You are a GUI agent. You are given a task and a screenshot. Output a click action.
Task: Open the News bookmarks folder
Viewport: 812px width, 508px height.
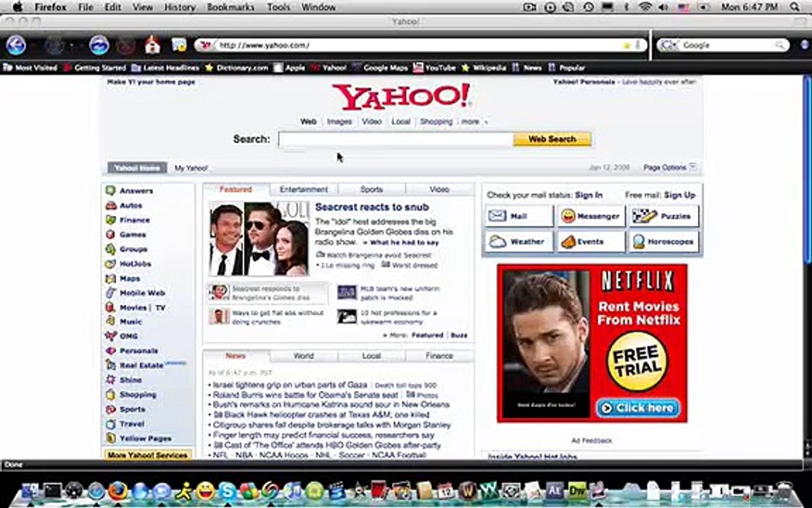point(527,68)
